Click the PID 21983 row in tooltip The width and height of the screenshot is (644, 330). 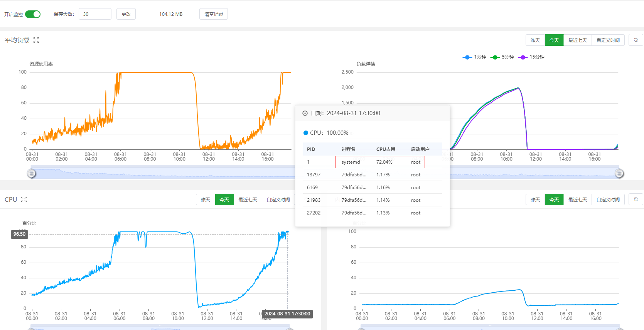pos(373,200)
